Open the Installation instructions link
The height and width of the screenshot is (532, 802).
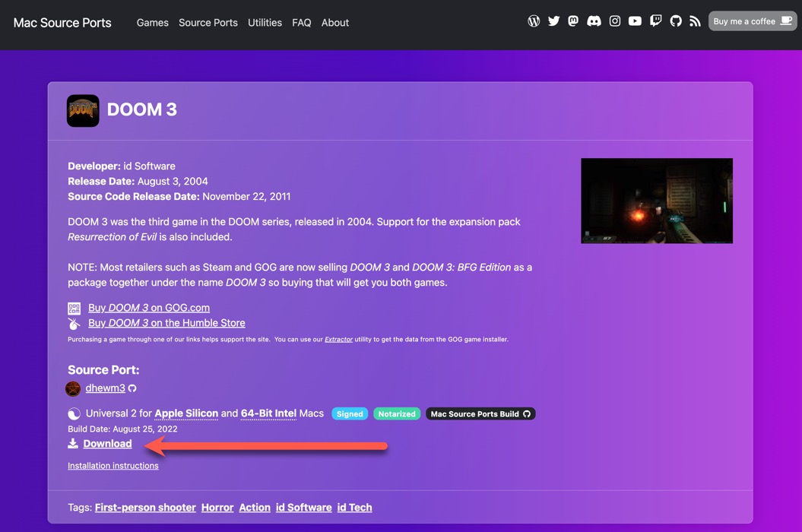(113, 465)
